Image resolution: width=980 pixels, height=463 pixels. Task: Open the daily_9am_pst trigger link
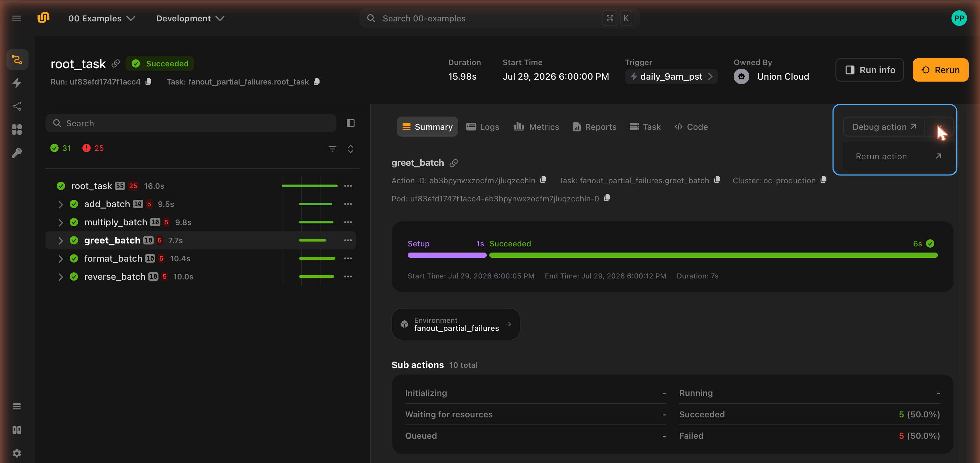(x=671, y=76)
